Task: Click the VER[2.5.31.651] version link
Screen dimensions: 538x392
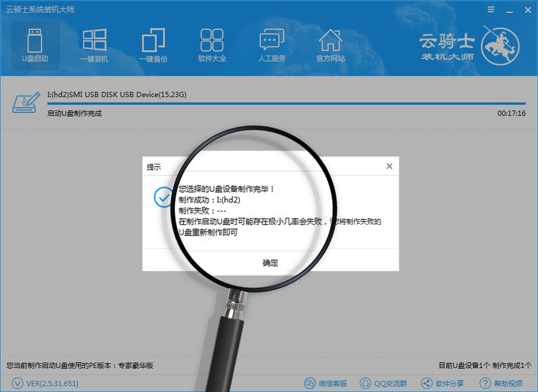Action: [x=52, y=383]
